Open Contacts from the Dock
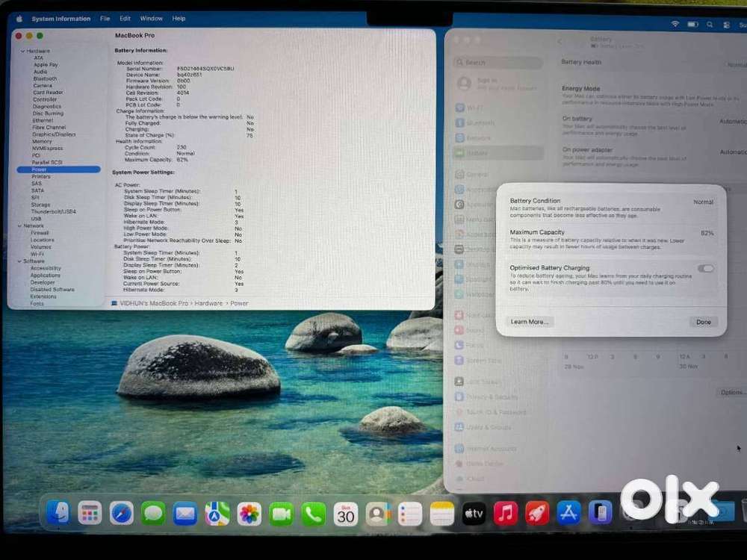This screenshot has width=747, height=560. 377,514
